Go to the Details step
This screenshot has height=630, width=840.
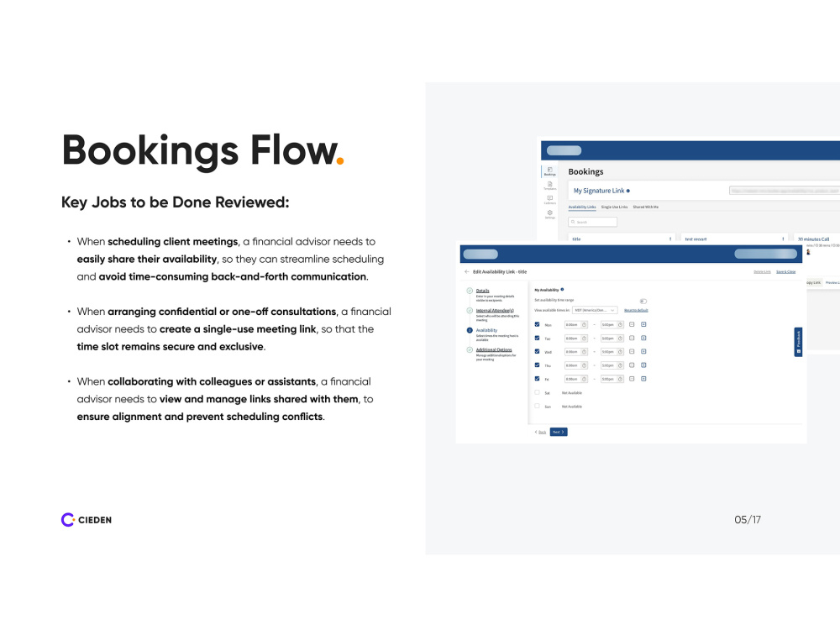pos(482,291)
